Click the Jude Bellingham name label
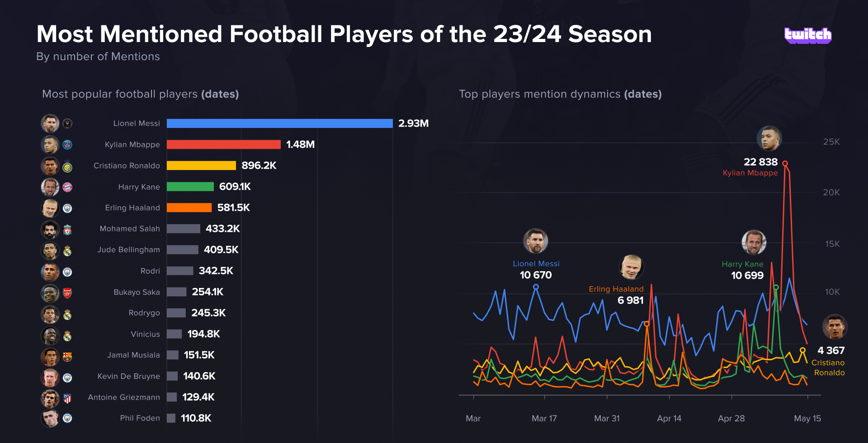868x443 pixels. click(128, 250)
